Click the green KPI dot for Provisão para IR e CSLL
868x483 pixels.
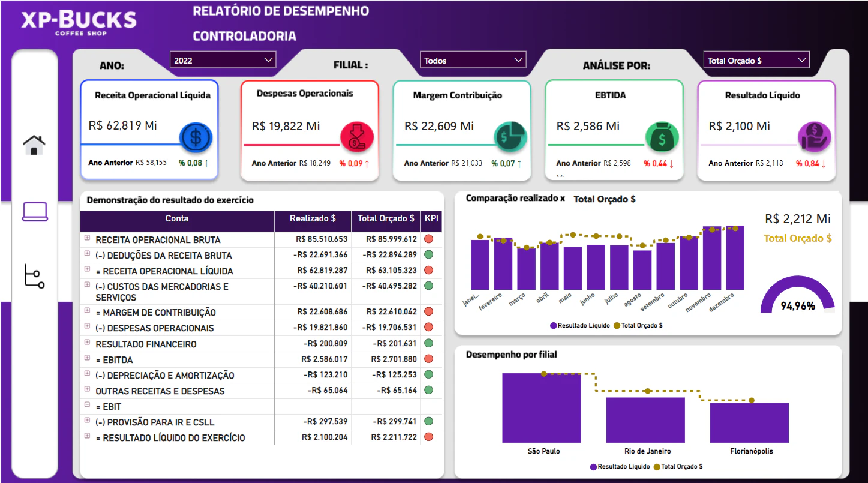click(x=428, y=421)
